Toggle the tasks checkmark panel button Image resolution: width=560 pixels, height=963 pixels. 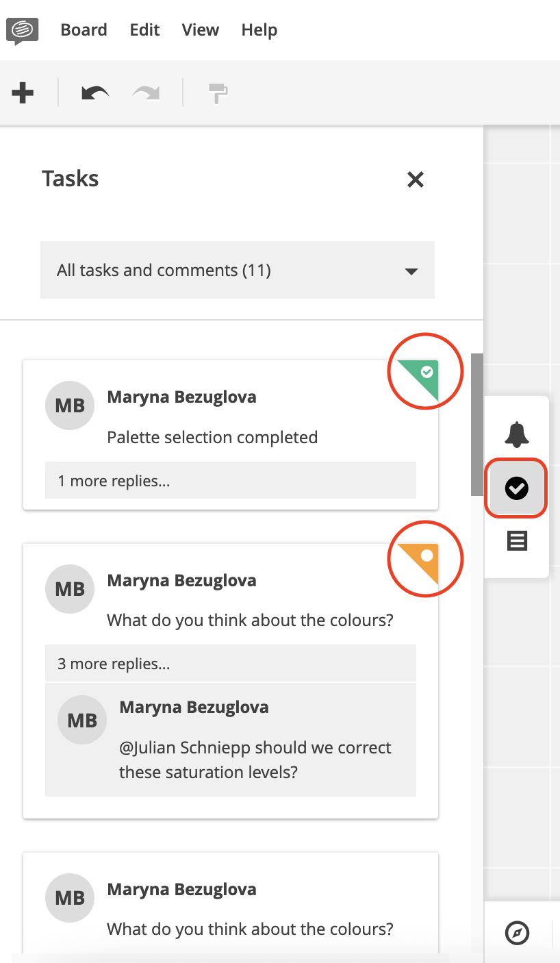pyautogui.click(x=516, y=488)
